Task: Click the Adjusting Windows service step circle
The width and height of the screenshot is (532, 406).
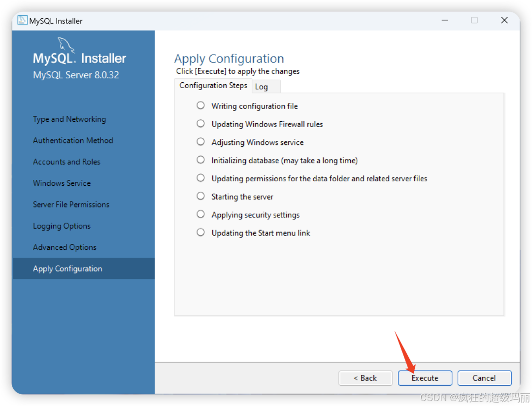Action: click(x=200, y=141)
